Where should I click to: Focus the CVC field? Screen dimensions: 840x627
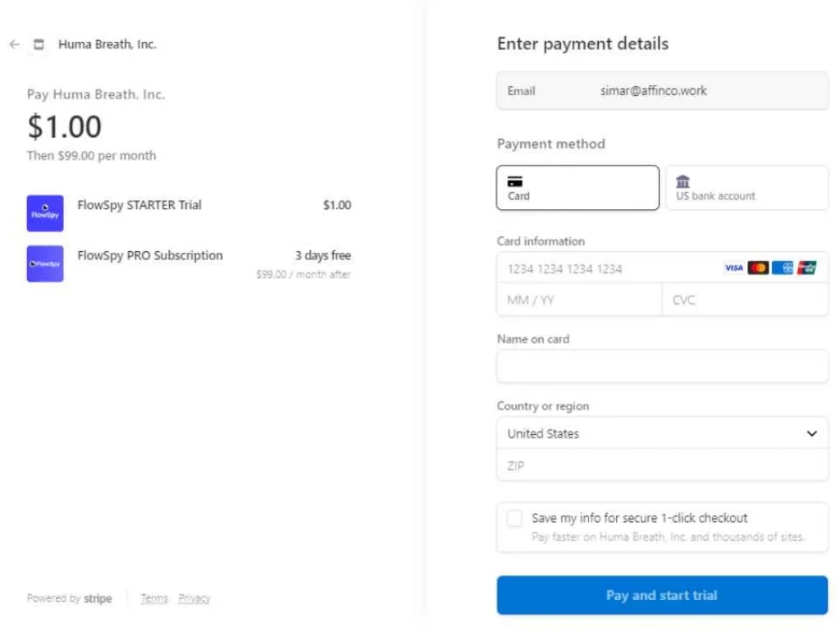click(x=745, y=300)
